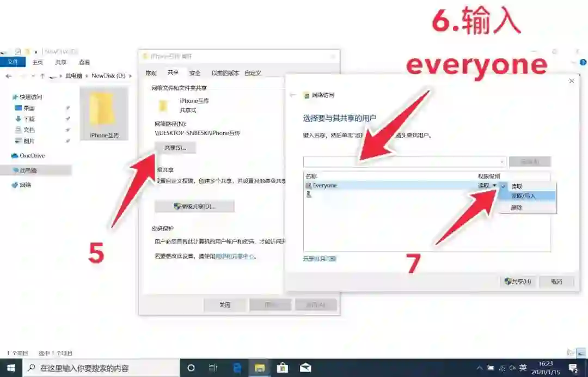This screenshot has height=377, width=588.
Task: Open 桌面 in the navigation pane
Action: [x=28, y=108]
